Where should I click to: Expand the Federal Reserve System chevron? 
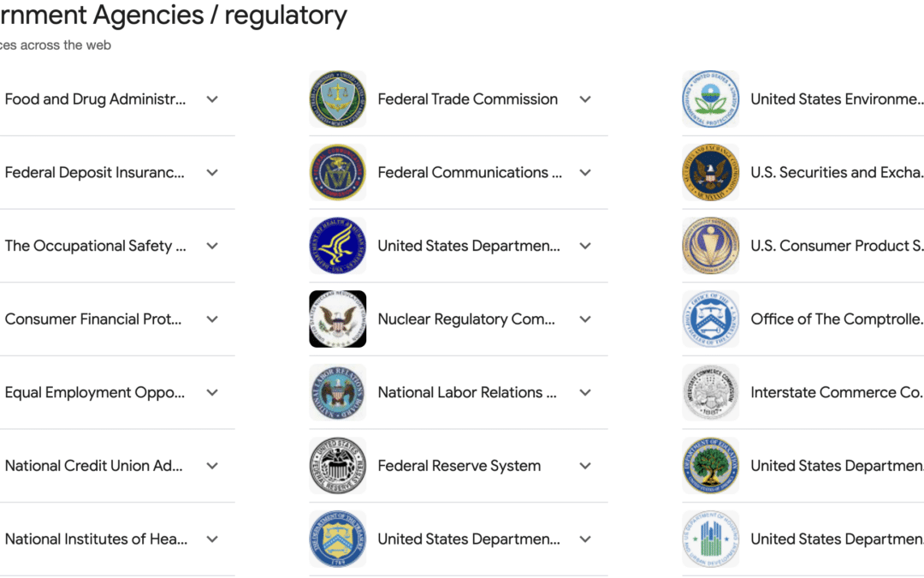pos(585,466)
